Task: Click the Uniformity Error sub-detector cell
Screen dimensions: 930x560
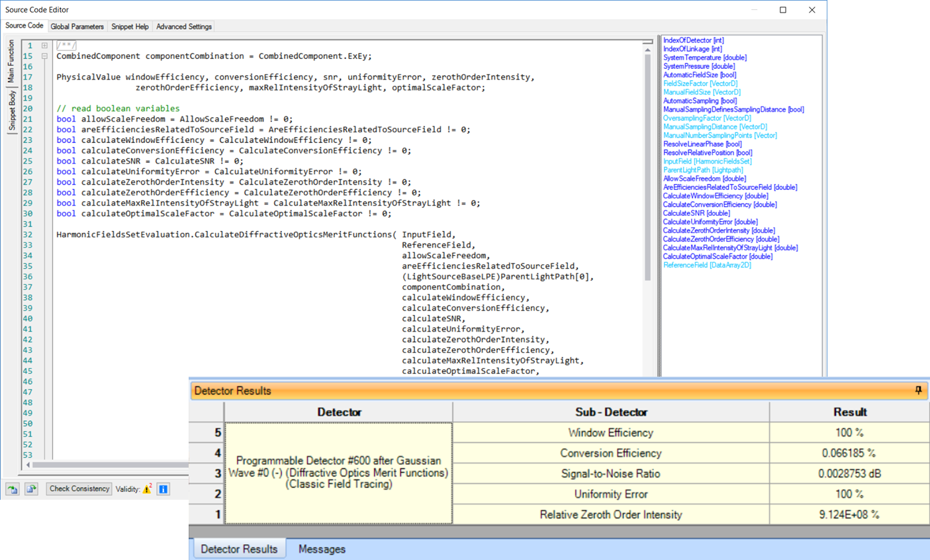Action: pos(611,494)
